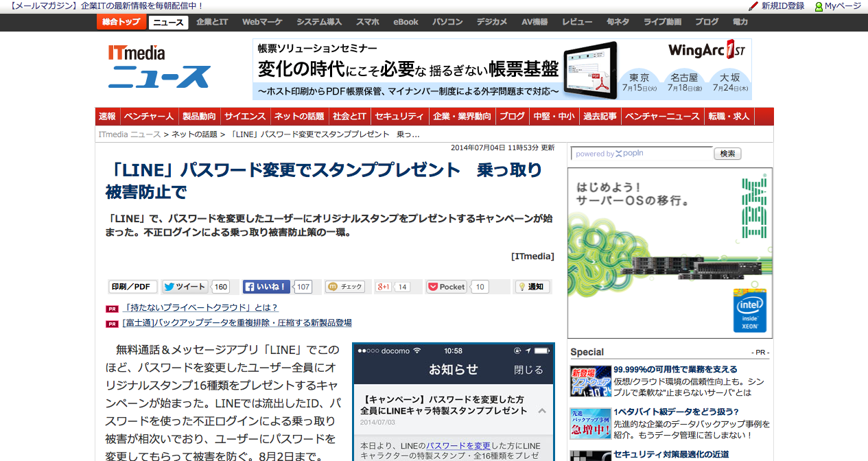Click the WingArc 帳票ソリューションセミナー banner
Screen dimensions: 868x461
[x=502, y=69]
